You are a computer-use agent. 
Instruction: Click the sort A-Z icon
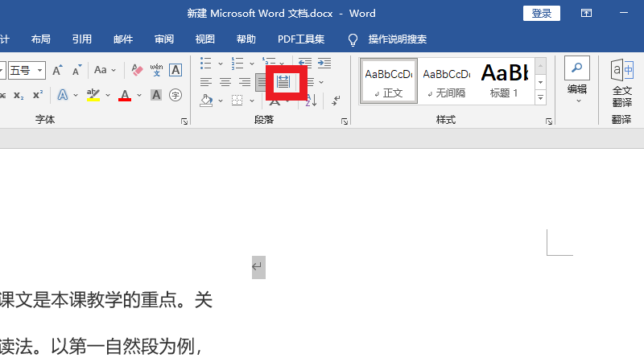pos(311,101)
